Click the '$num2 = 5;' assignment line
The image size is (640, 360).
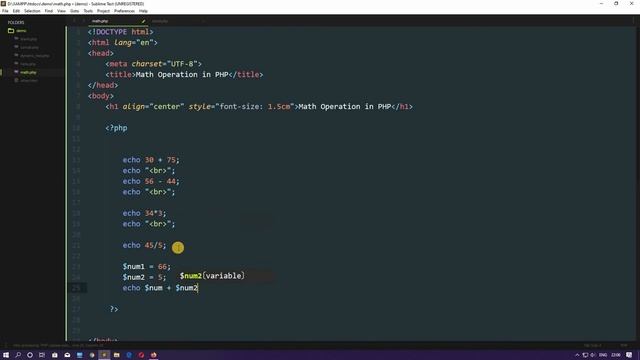(144, 277)
